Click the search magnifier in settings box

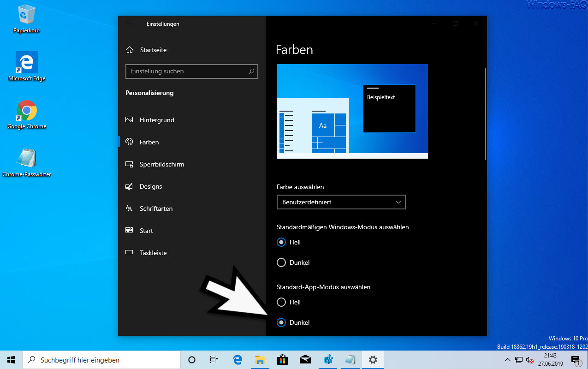click(x=251, y=71)
